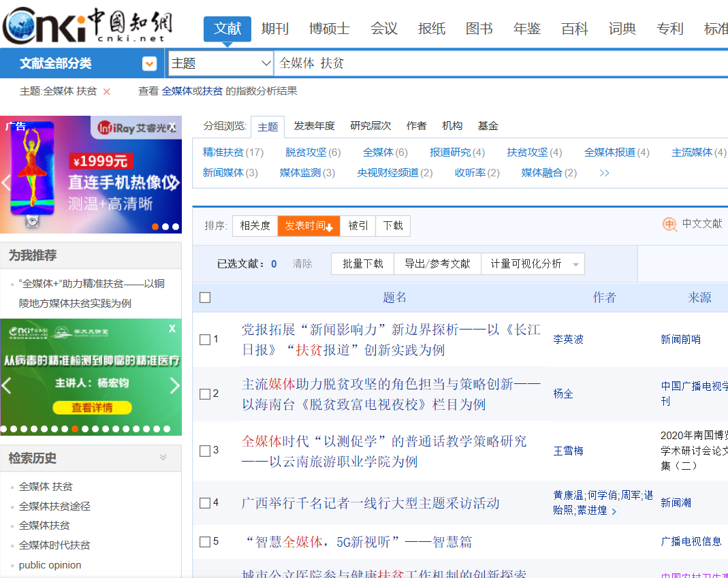This screenshot has width=728, height=578.
Task: Select the checkbox for result 3
Action: [x=205, y=451]
